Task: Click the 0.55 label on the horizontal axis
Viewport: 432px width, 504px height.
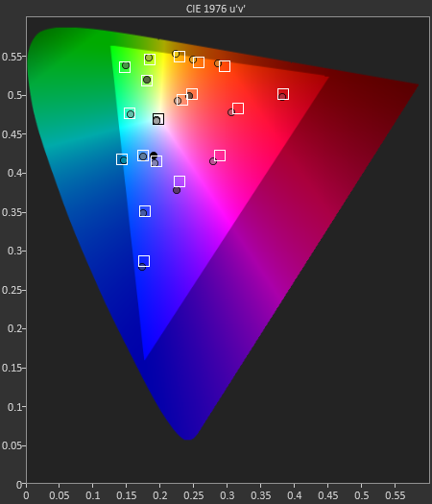Action: (x=396, y=495)
